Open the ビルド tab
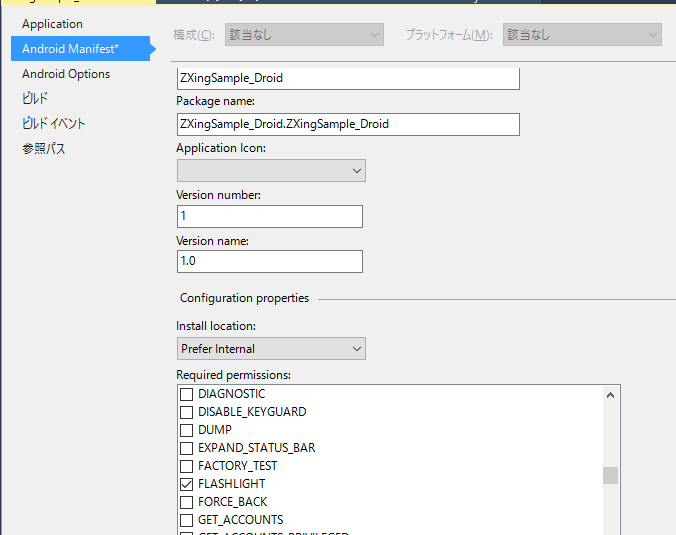This screenshot has width=676, height=535. tap(34, 99)
